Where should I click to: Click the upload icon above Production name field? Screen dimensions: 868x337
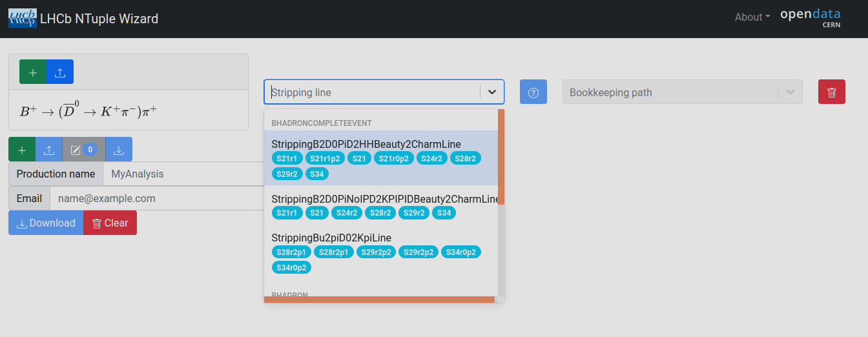click(48, 150)
